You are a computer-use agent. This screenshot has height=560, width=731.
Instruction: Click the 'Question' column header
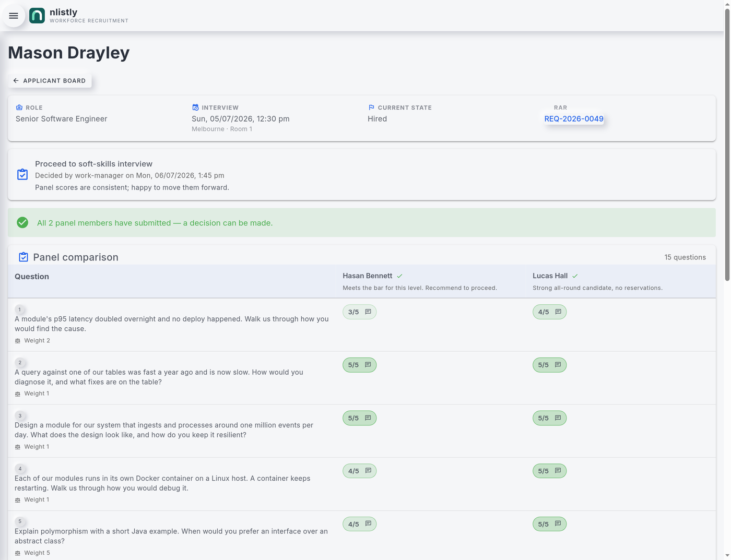[32, 277]
